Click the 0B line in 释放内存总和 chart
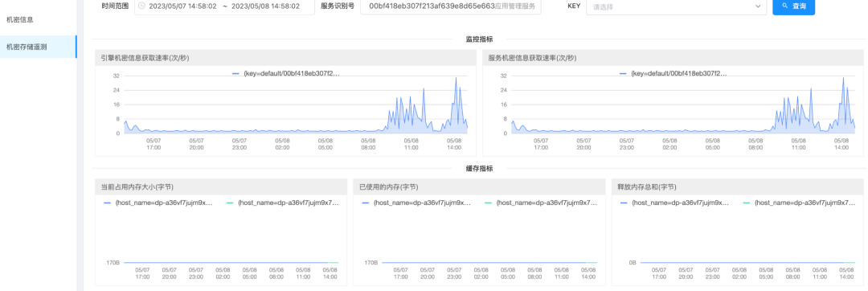 click(747, 262)
